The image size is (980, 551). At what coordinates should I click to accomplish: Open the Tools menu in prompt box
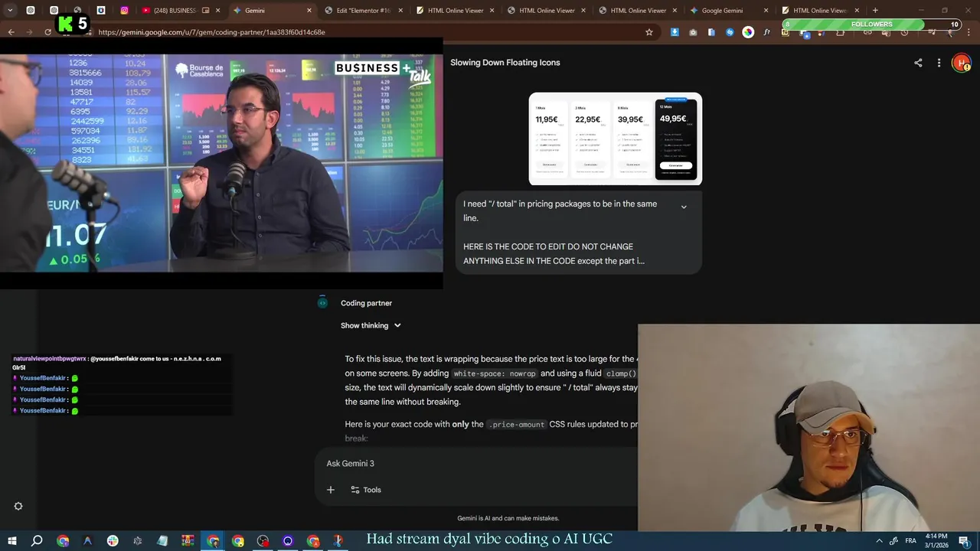pos(366,490)
